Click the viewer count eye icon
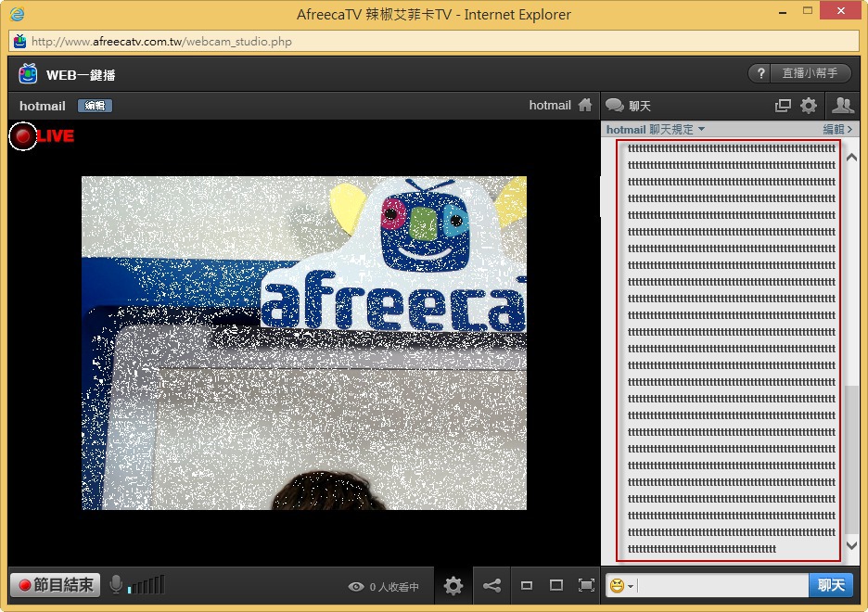 pyautogui.click(x=356, y=587)
